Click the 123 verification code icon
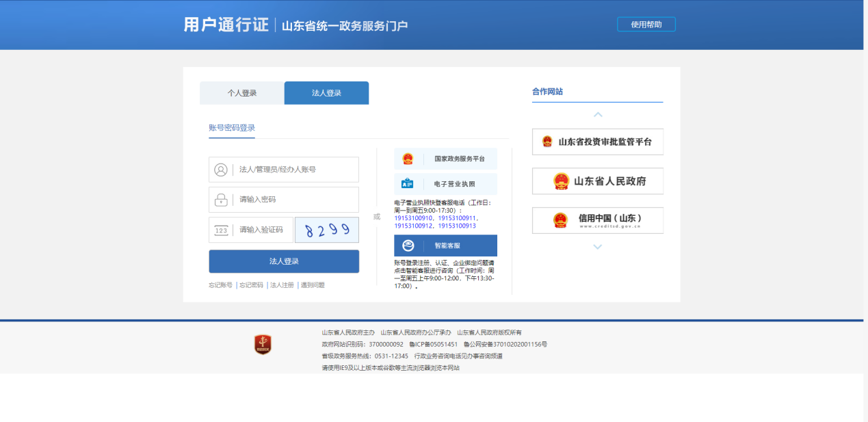This screenshot has width=868, height=422. click(x=221, y=230)
